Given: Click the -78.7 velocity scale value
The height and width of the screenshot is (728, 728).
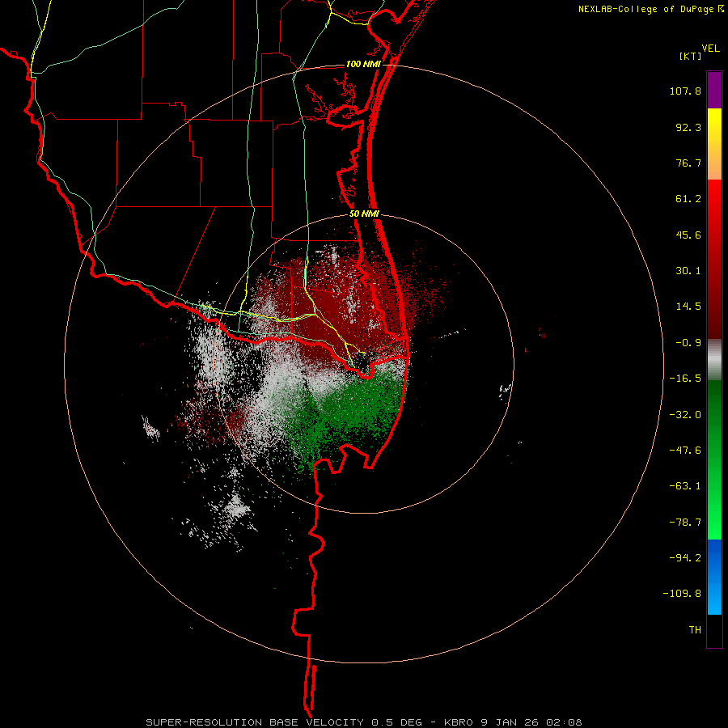Looking at the screenshot, I should coord(685,523).
